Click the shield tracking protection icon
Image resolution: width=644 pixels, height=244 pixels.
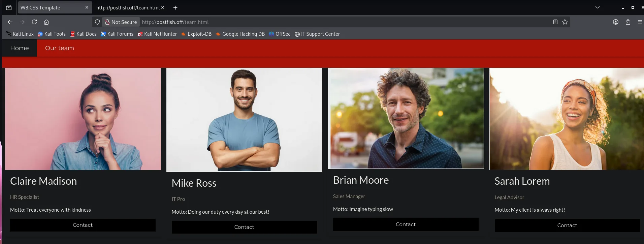click(x=97, y=22)
